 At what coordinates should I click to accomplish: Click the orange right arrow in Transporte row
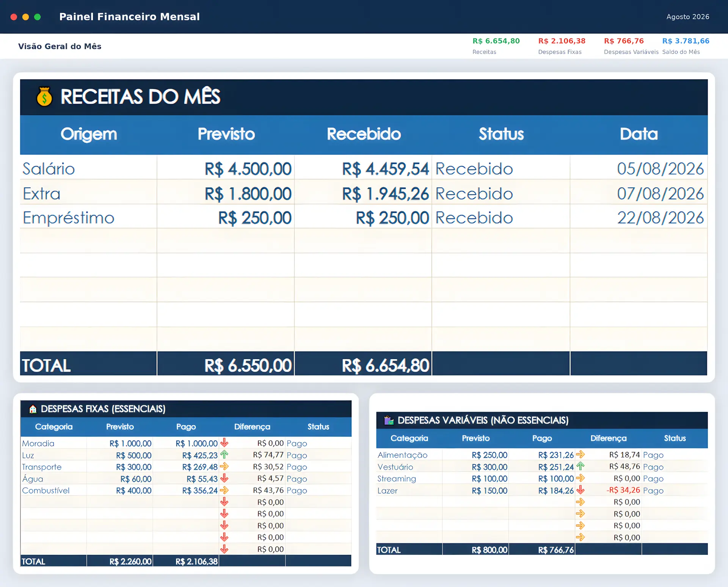pos(224,466)
